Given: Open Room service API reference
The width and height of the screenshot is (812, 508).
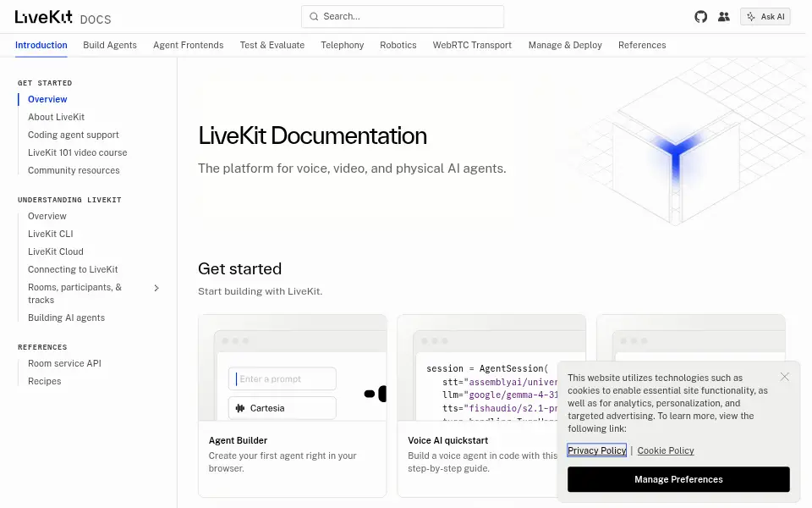Looking at the screenshot, I should coord(65,363).
